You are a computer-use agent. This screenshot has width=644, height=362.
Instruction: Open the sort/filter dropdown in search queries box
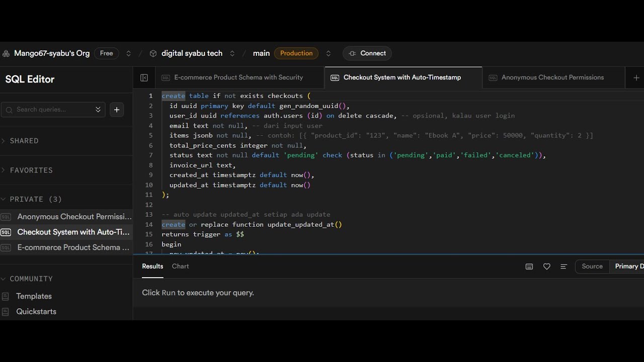click(98, 110)
